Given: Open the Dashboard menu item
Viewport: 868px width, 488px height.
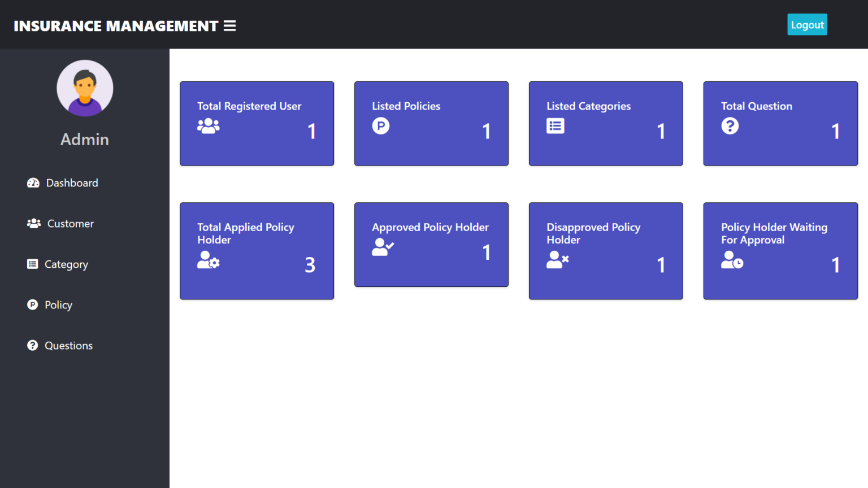Looking at the screenshot, I should (63, 183).
